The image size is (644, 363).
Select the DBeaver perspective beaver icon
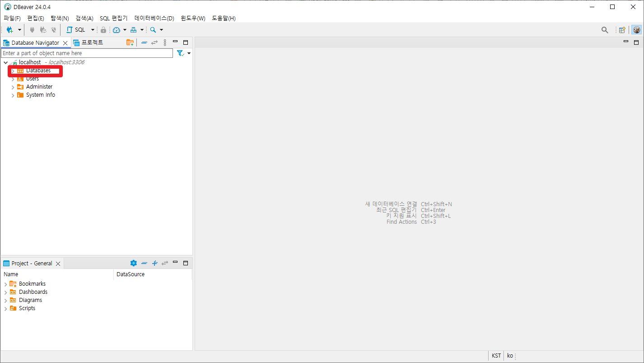pos(636,30)
